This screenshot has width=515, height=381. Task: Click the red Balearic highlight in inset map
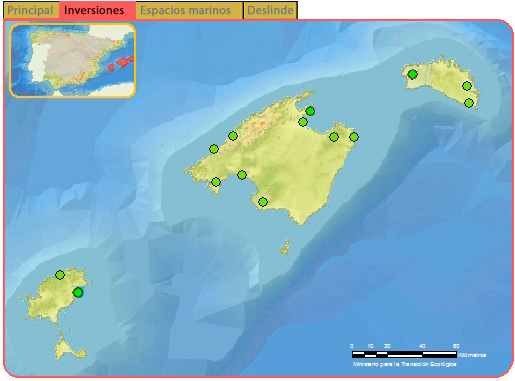click(121, 63)
